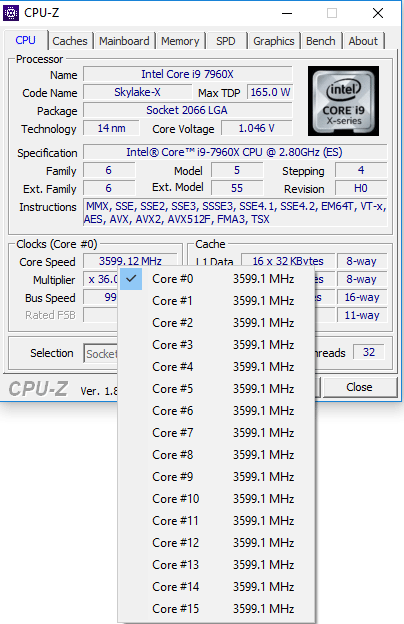This screenshot has height=624, width=404.
Task: Go to the Memory tab
Action: 180,41
